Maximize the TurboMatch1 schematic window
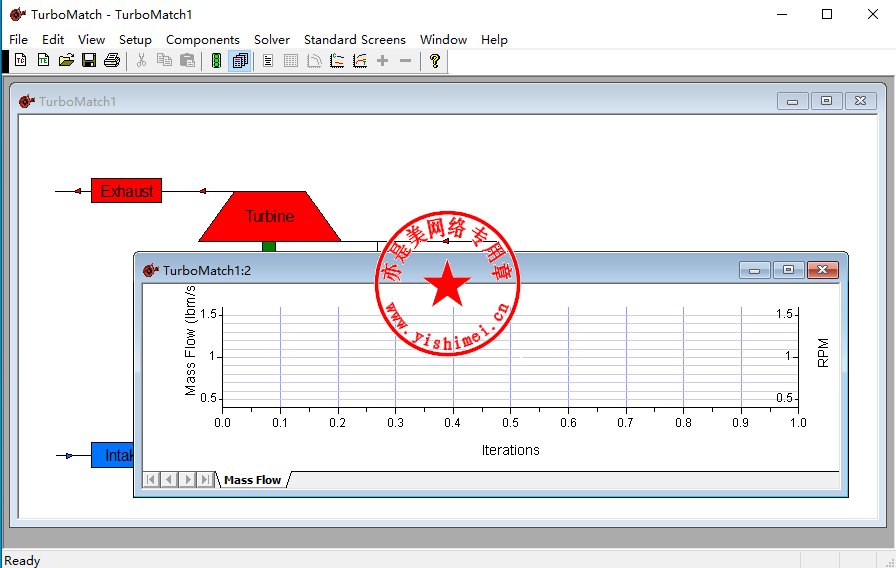896x568 pixels. [x=826, y=101]
